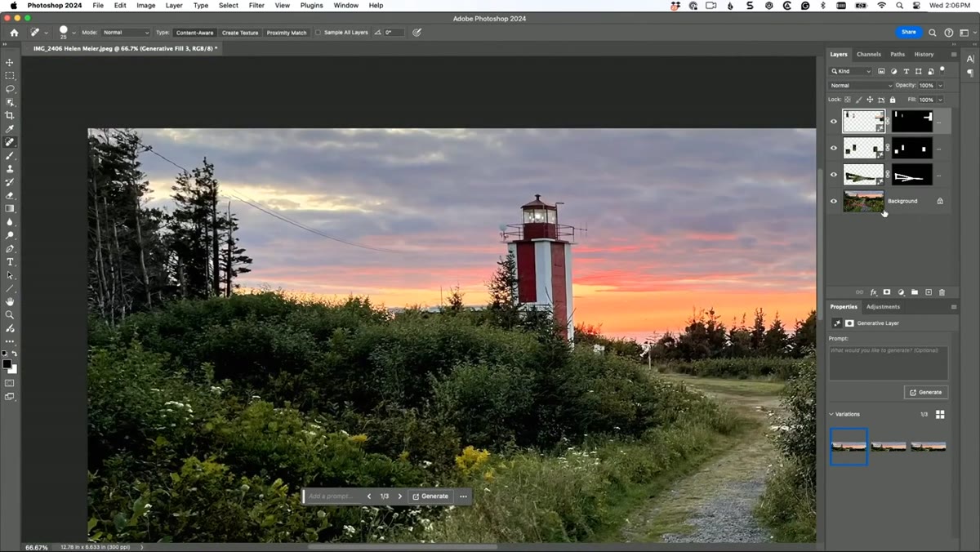
Task: Select the Proximity Match type button
Action: tap(287, 33)
